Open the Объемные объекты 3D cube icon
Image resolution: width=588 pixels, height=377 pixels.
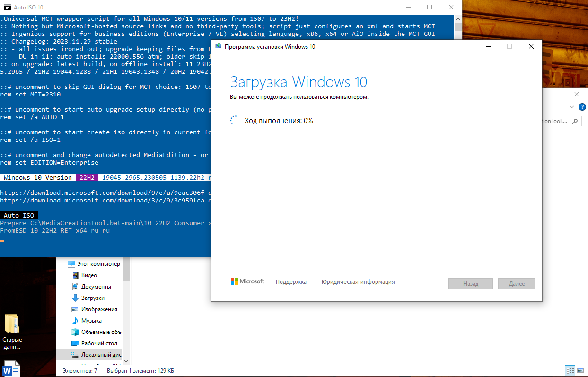75,332
